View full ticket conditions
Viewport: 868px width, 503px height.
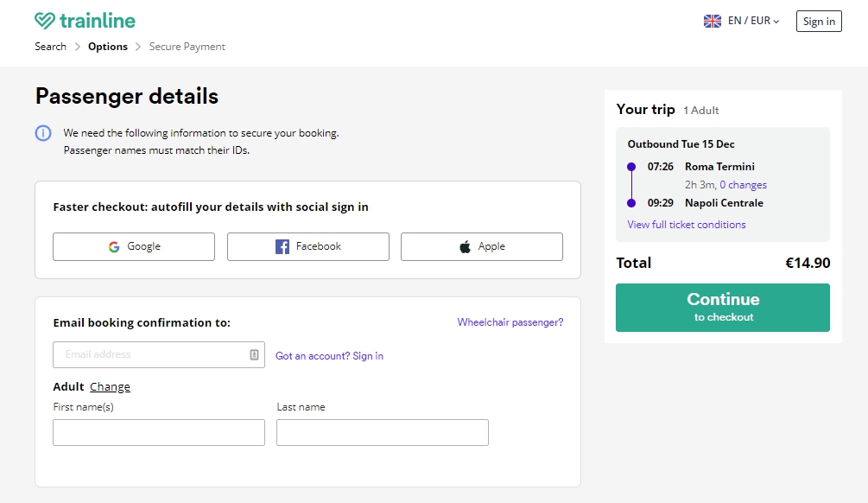pyautogui.click(x=687, y=225)
